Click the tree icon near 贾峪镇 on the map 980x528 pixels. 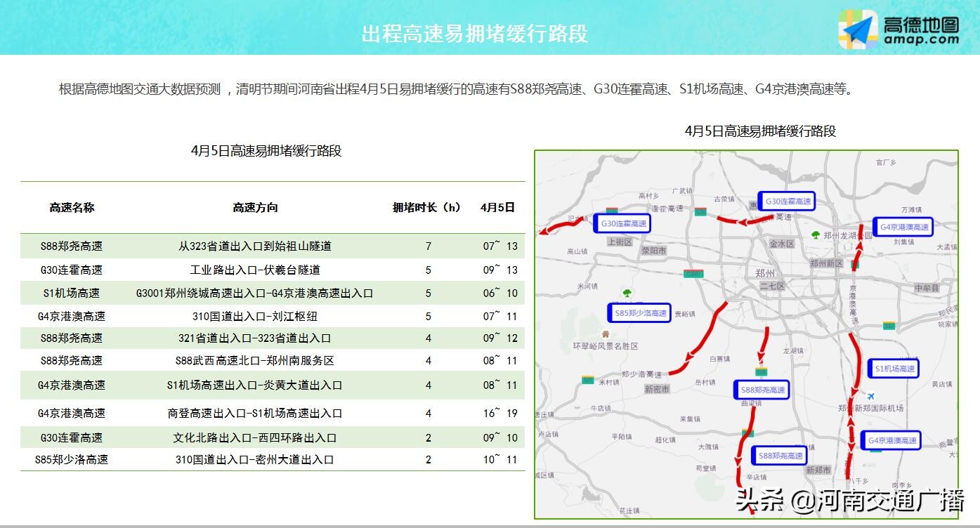(627, 293)
